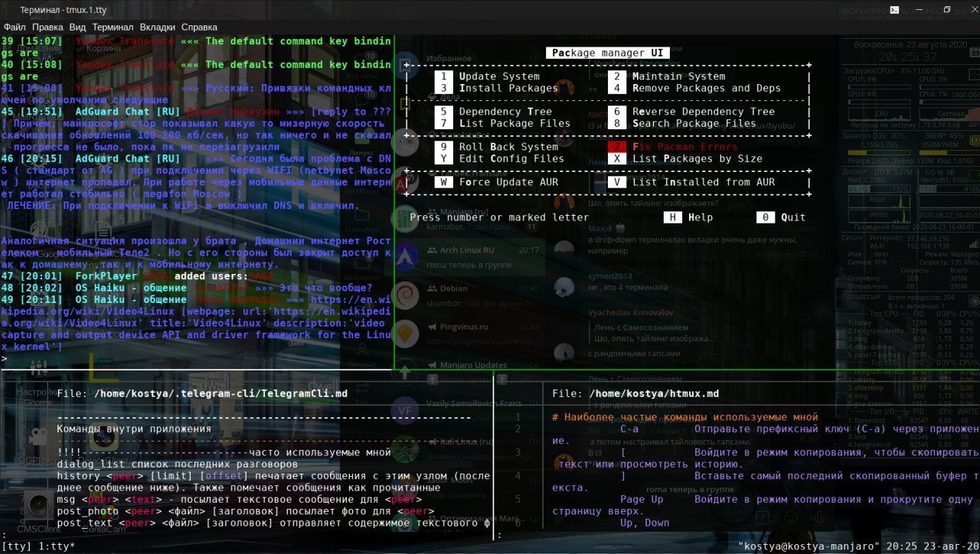The height and width of the screenshot is (554, 980).
Task: Click the file path /home/kostya/htmux.md
Action: [x=654, y=394]
